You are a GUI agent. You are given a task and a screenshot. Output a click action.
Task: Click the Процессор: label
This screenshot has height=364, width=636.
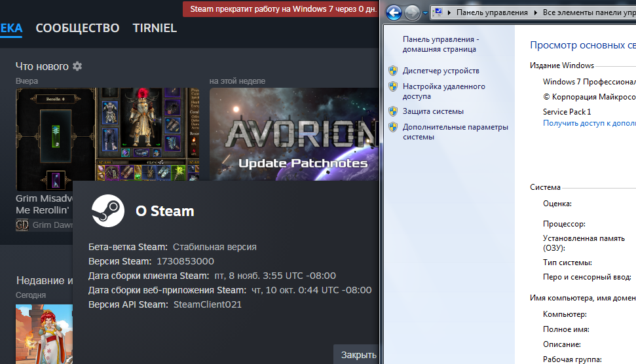click(564, 224)
